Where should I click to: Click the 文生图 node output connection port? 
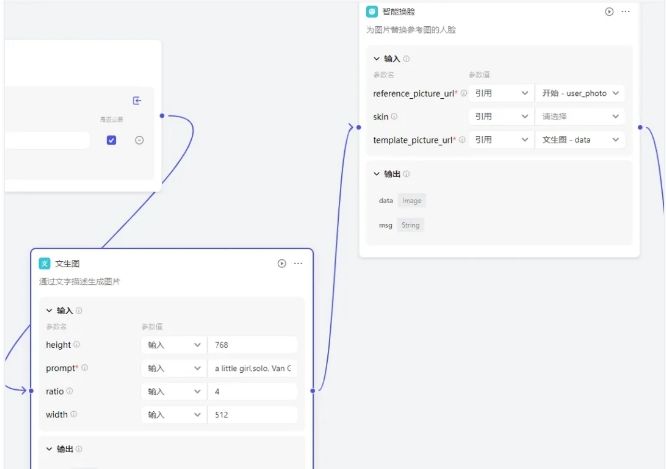[314, 390]
